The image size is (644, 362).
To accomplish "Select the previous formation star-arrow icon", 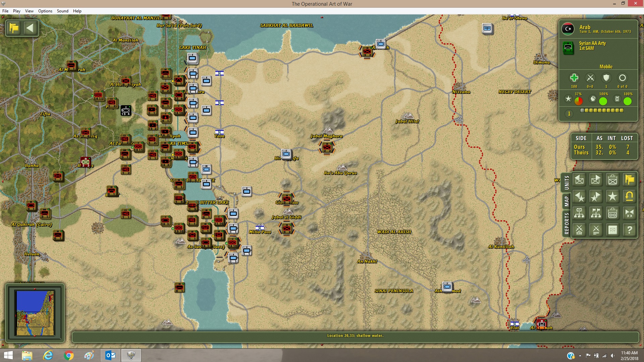I will click(x=579, y=197).
